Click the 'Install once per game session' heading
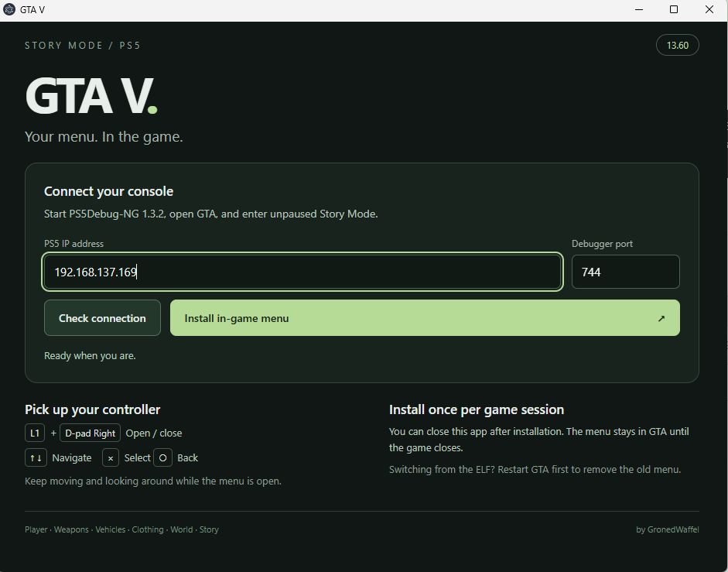This screenshot has width=728, height=572. pos(477,409)
